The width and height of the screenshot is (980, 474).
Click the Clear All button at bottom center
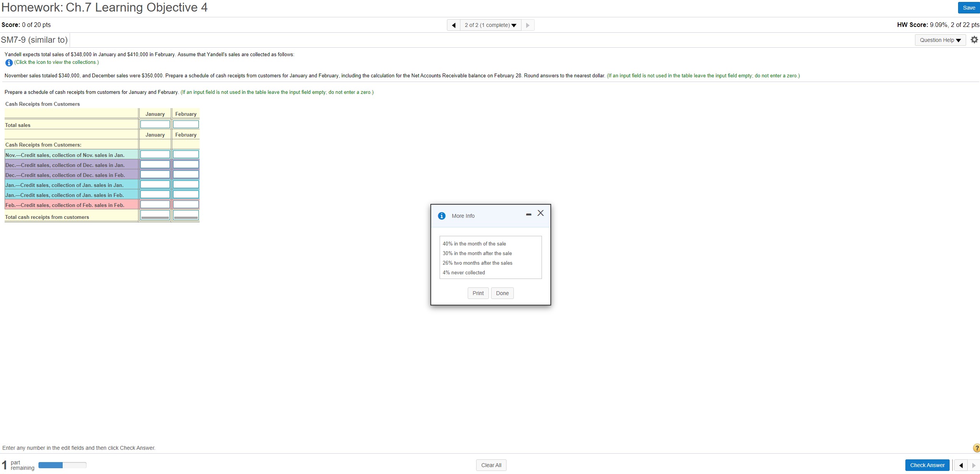(x=491, y=465)
